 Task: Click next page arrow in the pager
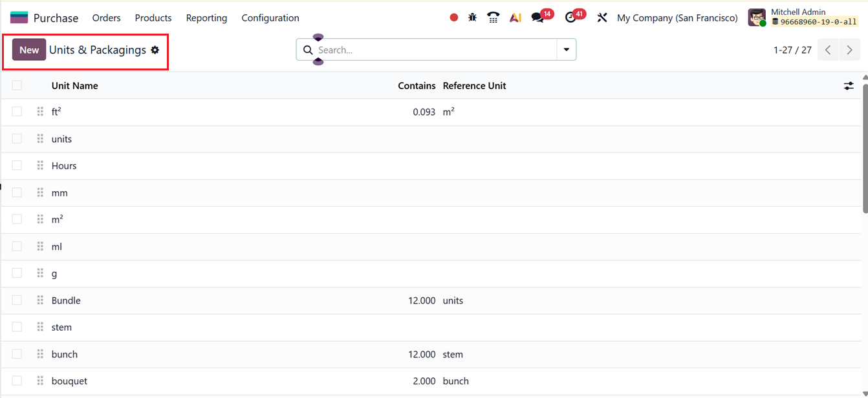(x=849, y=49)
